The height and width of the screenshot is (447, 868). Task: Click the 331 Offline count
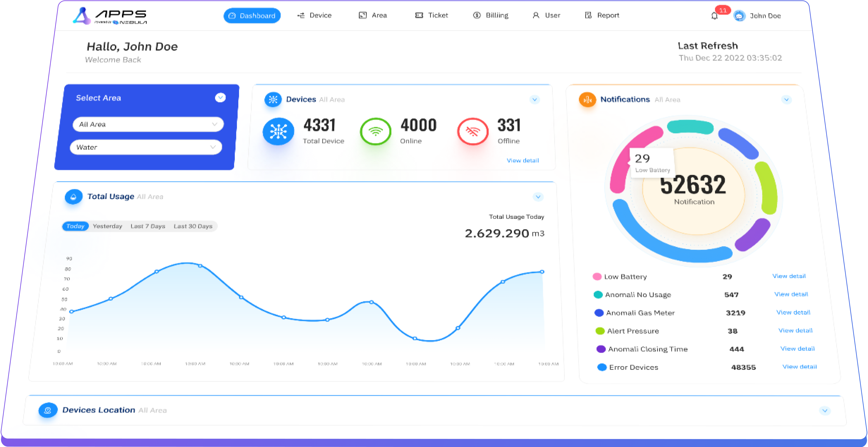pyautogui.click(x=509, y=125)
